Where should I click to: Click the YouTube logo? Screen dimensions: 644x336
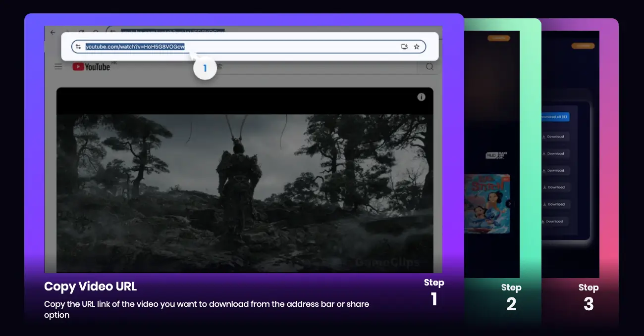coord(91,67)
